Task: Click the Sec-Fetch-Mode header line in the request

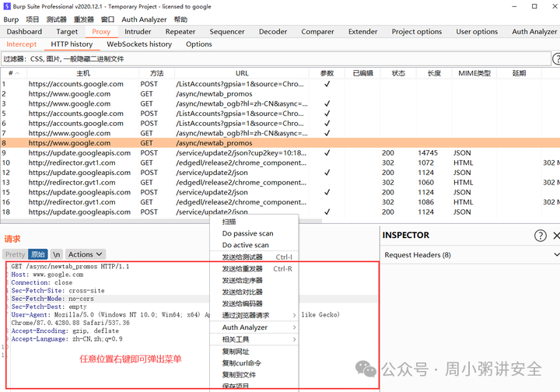Action: [x=53, y=299]
